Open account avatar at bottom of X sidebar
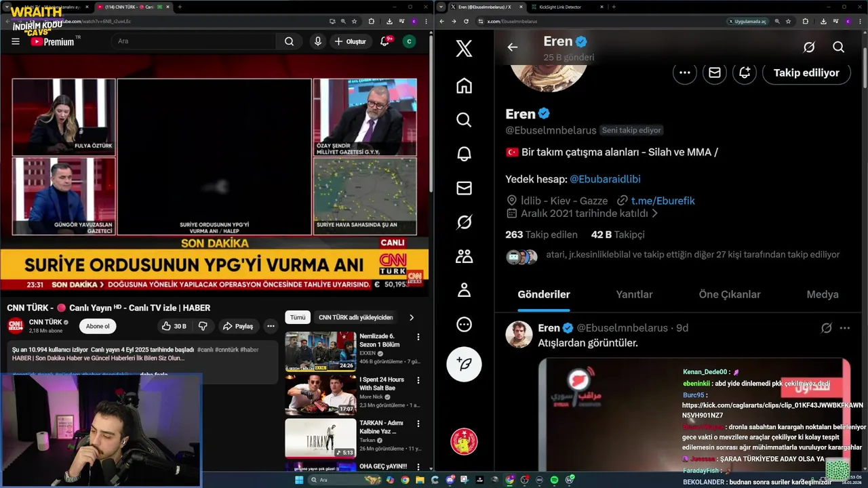This screenshot has height=488, width=868. (464, 441)
